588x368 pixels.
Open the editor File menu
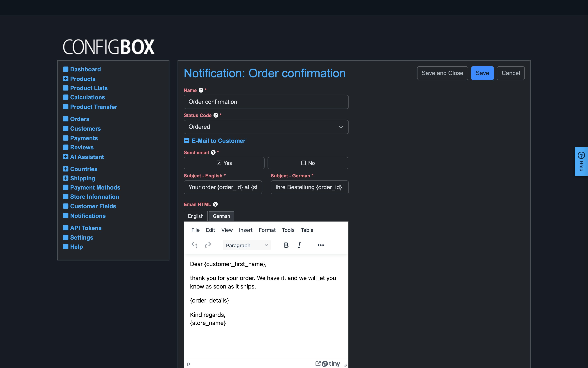[x=195, y=230]
